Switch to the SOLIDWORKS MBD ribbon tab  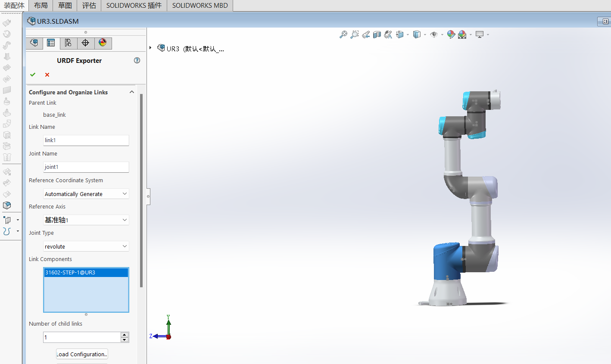(x=200, y=6)
